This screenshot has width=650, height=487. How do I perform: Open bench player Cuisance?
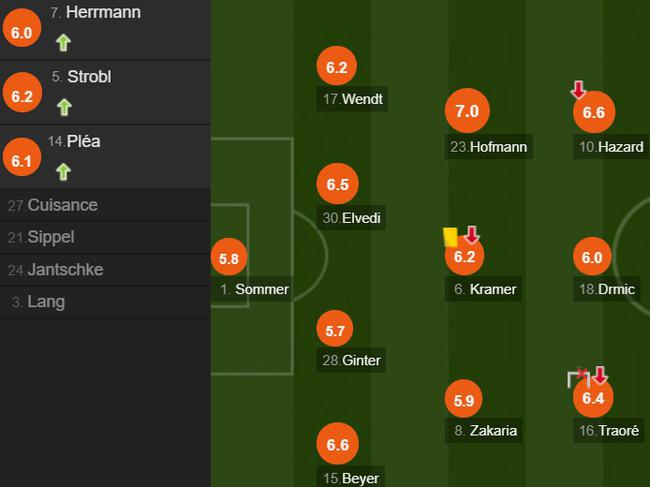(x=62, y=205)
